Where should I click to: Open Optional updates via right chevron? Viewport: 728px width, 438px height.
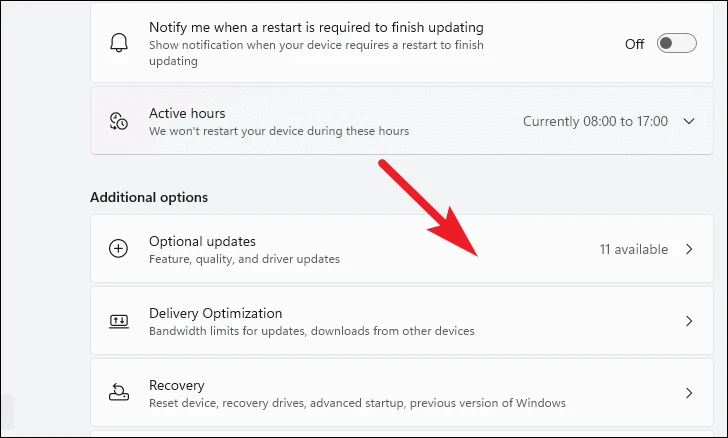(689, 249)
